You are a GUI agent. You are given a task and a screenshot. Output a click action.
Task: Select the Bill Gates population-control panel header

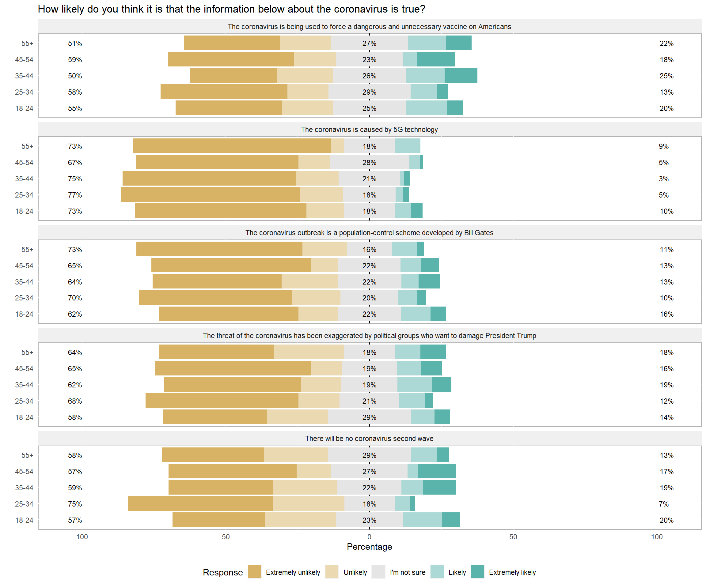pos(369,232)
